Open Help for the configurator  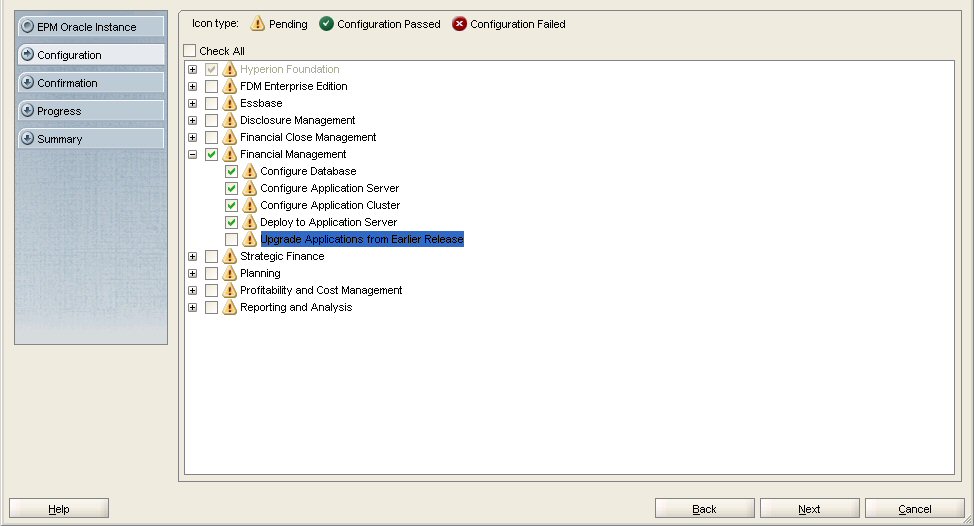pyautogui.click(x=59, y=509)
